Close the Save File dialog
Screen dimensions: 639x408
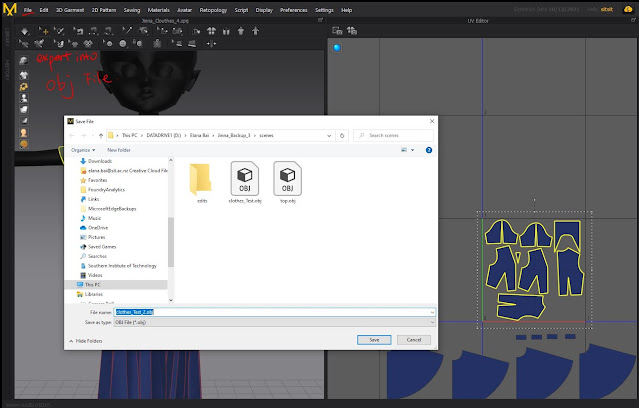[x=432, y=121]
